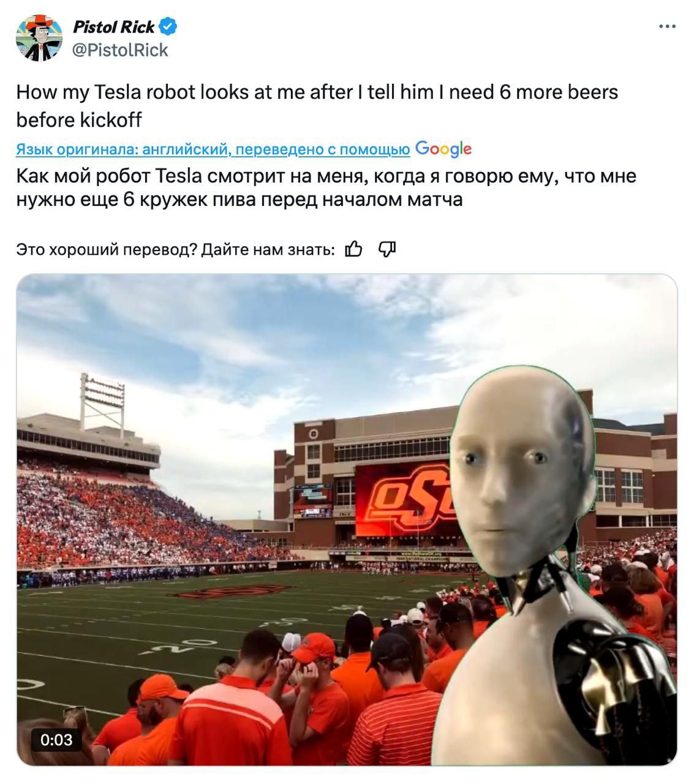The width and height of the screenshot is (694, 784).
Task: Click the English tweet text
Action: click(x=317, y=105)
